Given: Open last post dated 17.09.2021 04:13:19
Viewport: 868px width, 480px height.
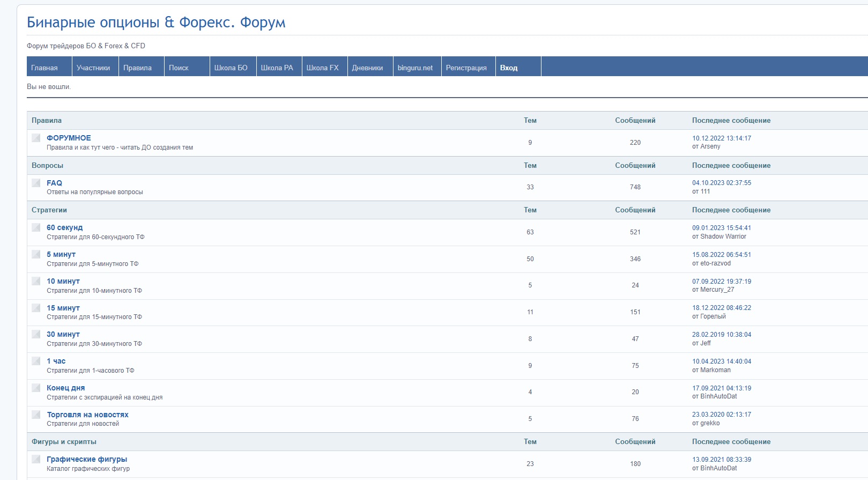Looking at the screenshot, I should coord(722,388).
